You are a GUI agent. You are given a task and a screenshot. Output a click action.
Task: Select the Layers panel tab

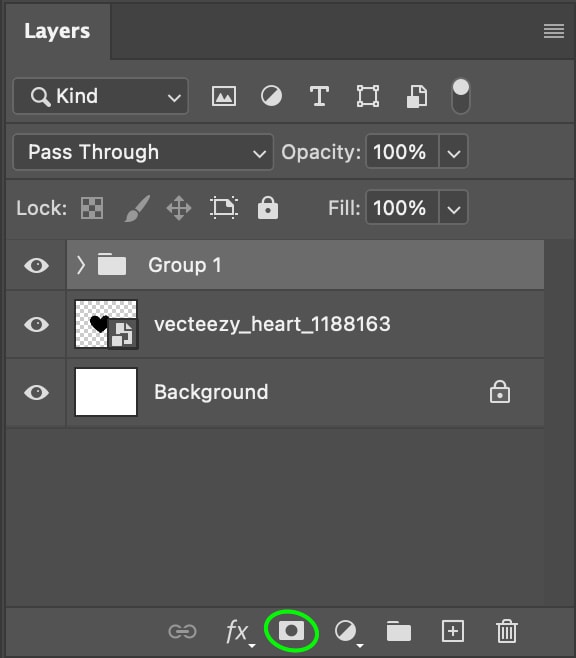57,31
